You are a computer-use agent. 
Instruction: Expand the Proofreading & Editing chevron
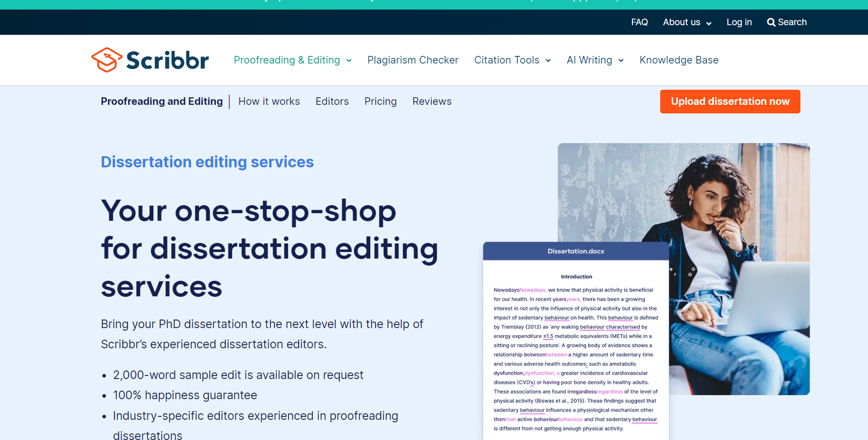point(349,60)
